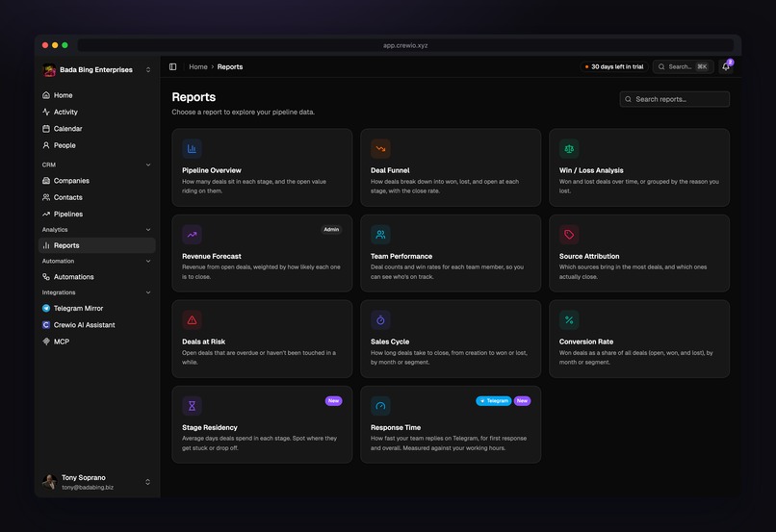Viewport: 776px width, 532px height.
Task: Click the Stage Residency hourglass icon
Action: tap(192, 406)
